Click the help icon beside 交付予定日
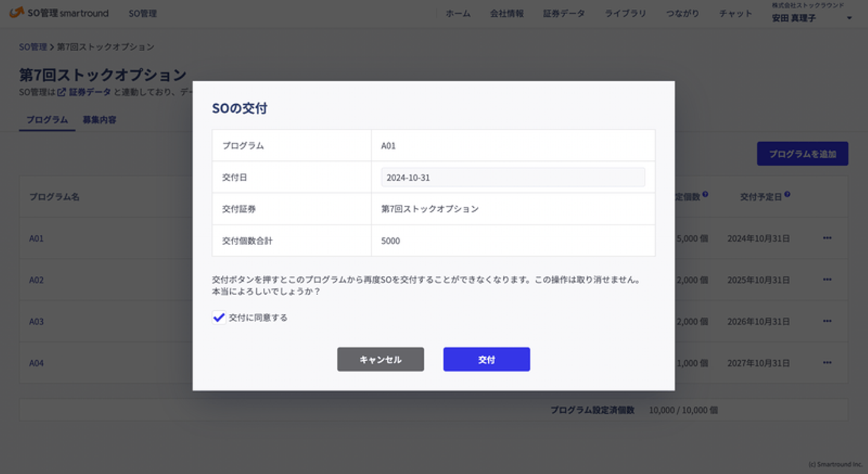 (x=787, y=195)
